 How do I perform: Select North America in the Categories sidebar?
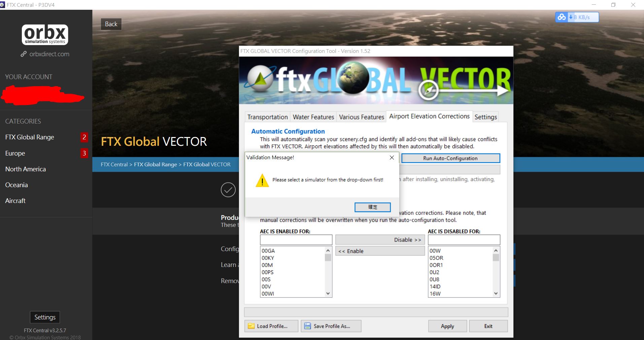[x=25, y=169]
